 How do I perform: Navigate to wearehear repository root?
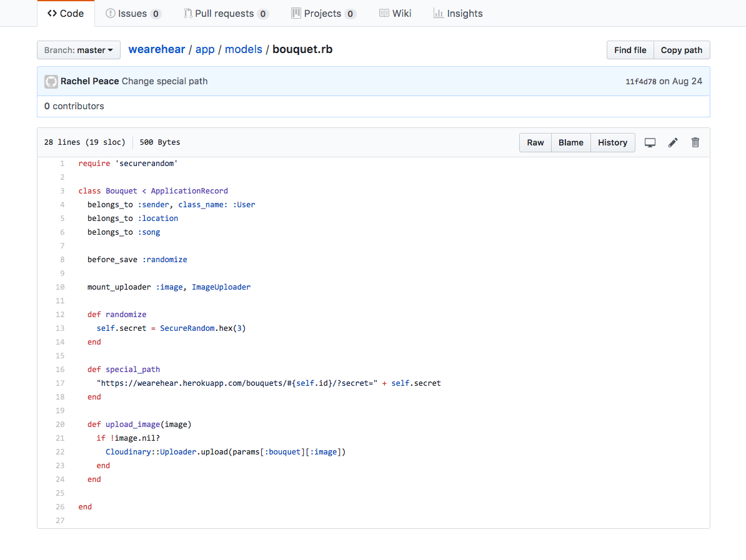(157, 49)
